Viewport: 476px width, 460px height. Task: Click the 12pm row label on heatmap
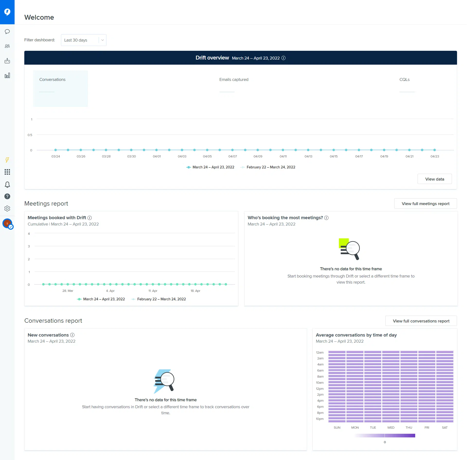point(320,389)
